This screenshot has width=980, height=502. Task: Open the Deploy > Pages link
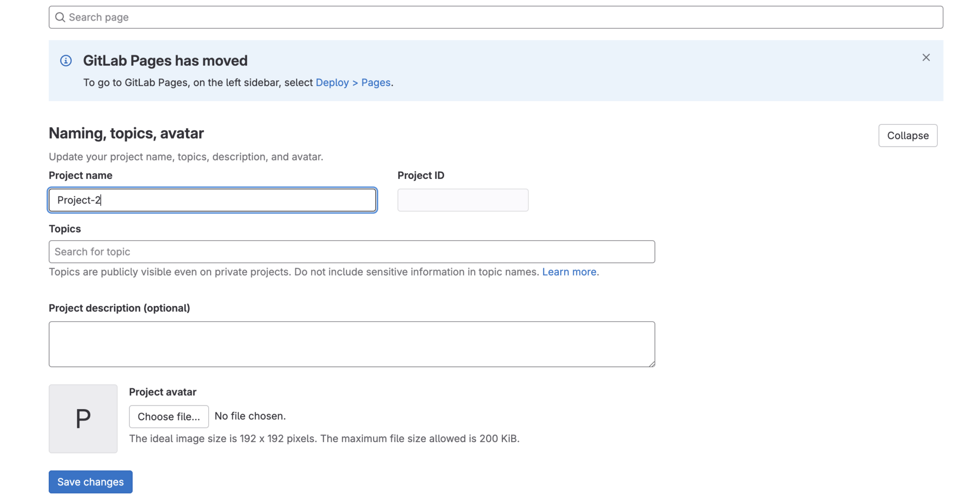pyautogui.click(x=353, y=82)
